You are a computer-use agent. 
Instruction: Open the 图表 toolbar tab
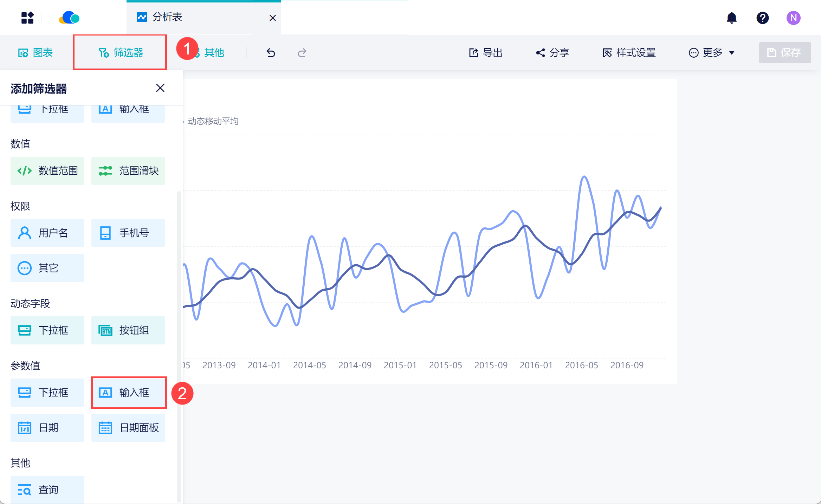[x=35, y=53]
